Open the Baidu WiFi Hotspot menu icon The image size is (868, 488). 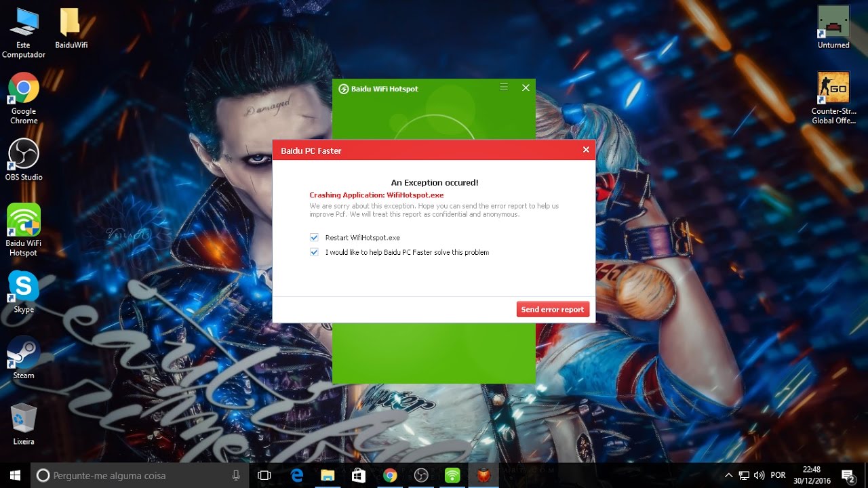[x=504, y=87]
